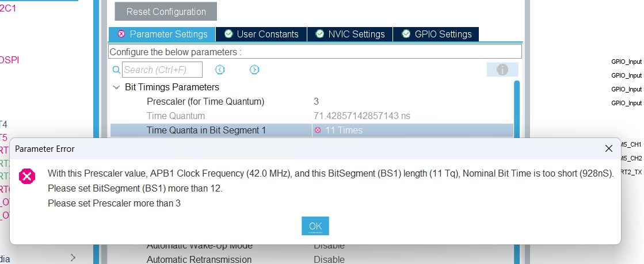Close the Parameter Error dialog
The height and width of the screenshot is (264, 644).
[x=609, y=148]
